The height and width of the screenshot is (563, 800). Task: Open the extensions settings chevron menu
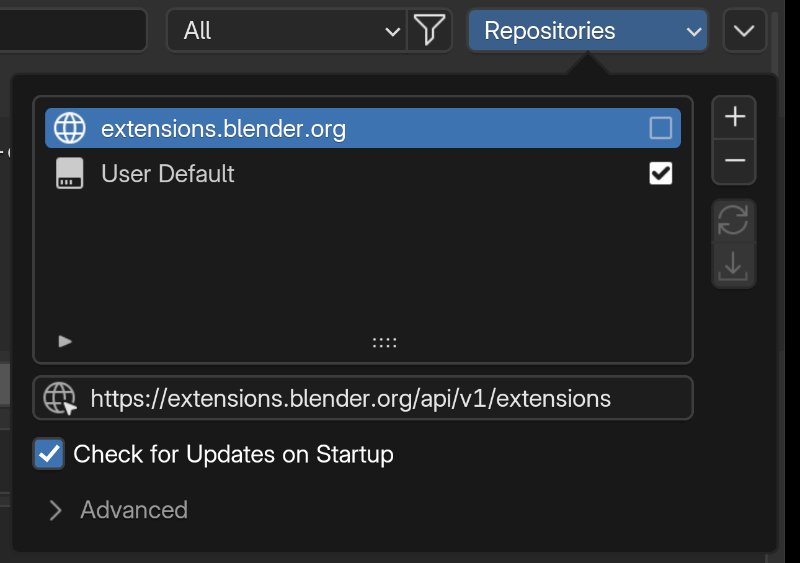tap(743, 31)
